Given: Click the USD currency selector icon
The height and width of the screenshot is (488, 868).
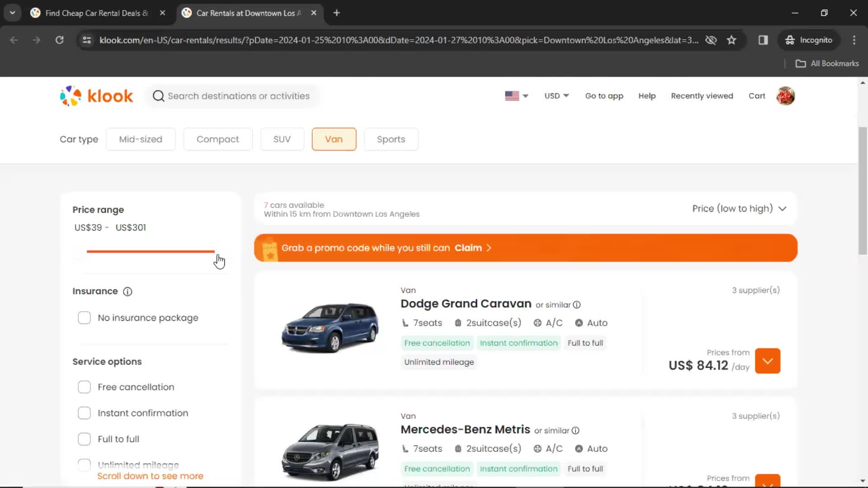Looking at the screenshot, I should [x=556, y=95].
